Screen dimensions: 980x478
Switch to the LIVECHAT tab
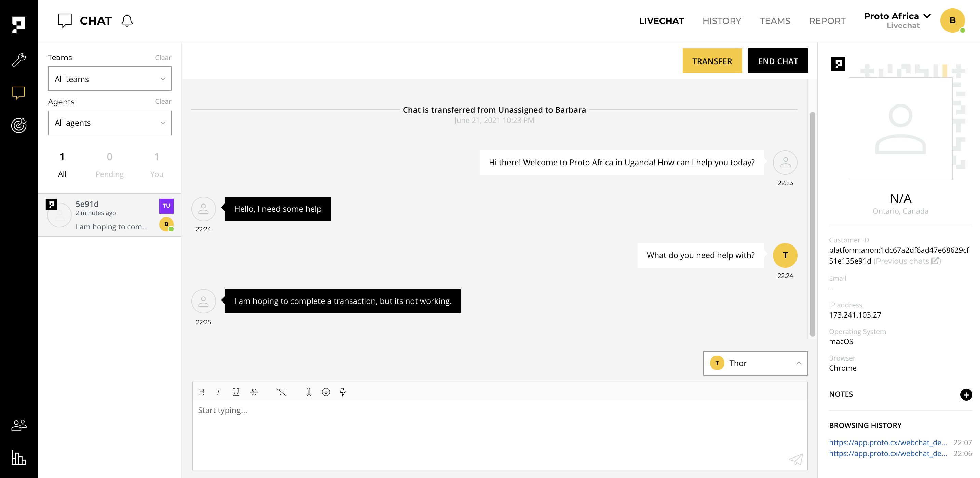(x=661, y=21)
